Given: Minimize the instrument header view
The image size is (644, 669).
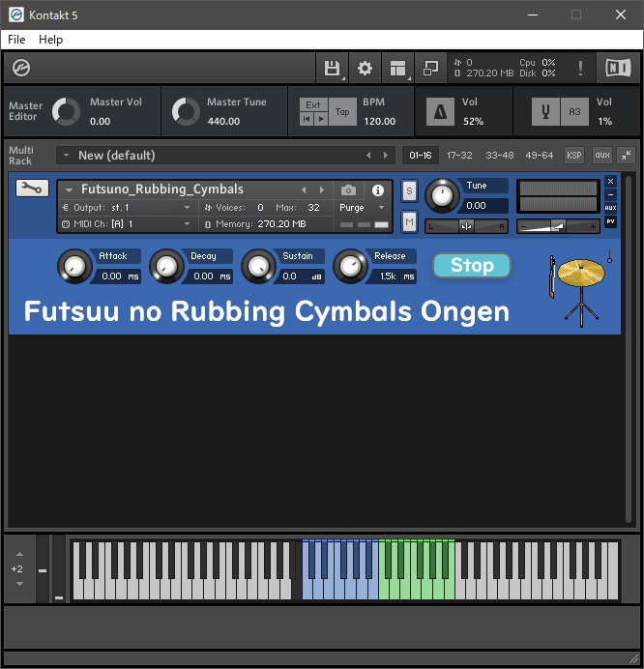Looking at the screenshot, I should (x=611, y=194).
